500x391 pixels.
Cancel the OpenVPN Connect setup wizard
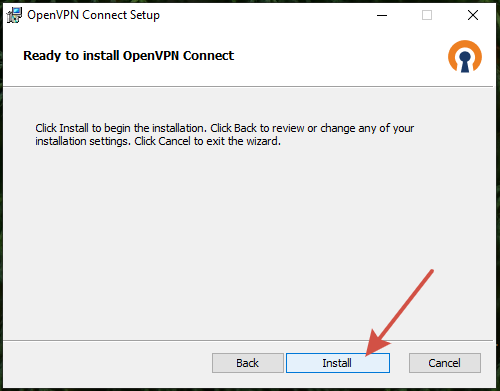click(x=445, y=363)
